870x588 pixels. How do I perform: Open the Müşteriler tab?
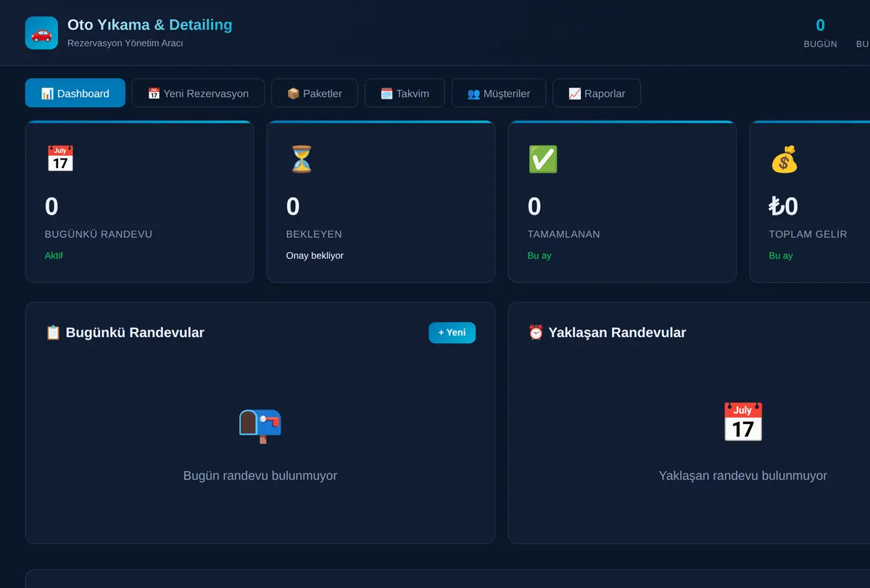click(x=499, y=93)
